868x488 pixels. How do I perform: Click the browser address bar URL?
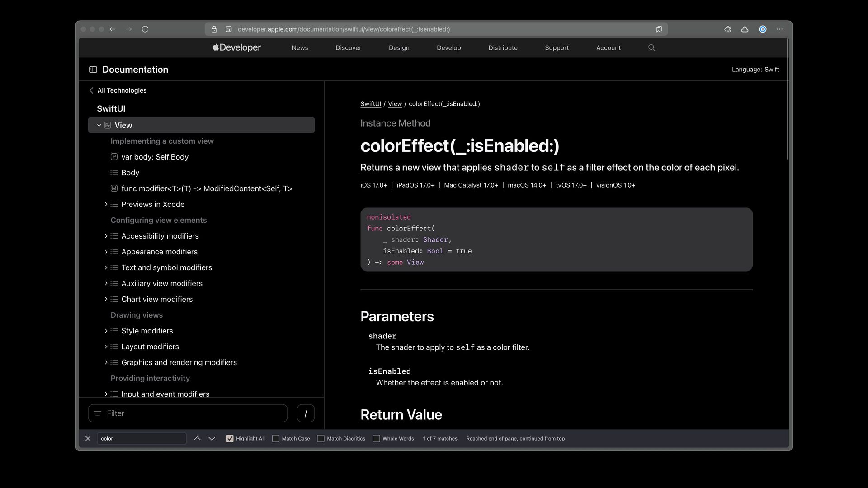(344, 29)
